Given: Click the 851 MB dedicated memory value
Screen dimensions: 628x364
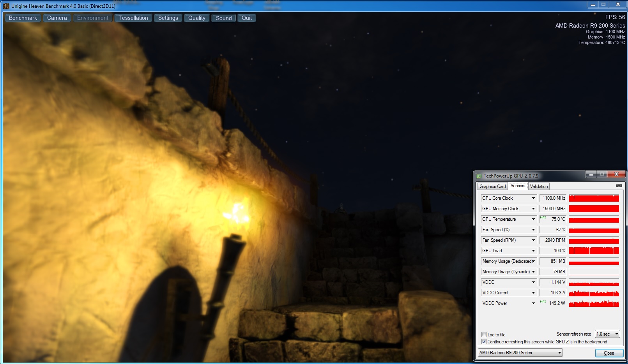Looking at the screenshot, I should click(x=553, y=261).
